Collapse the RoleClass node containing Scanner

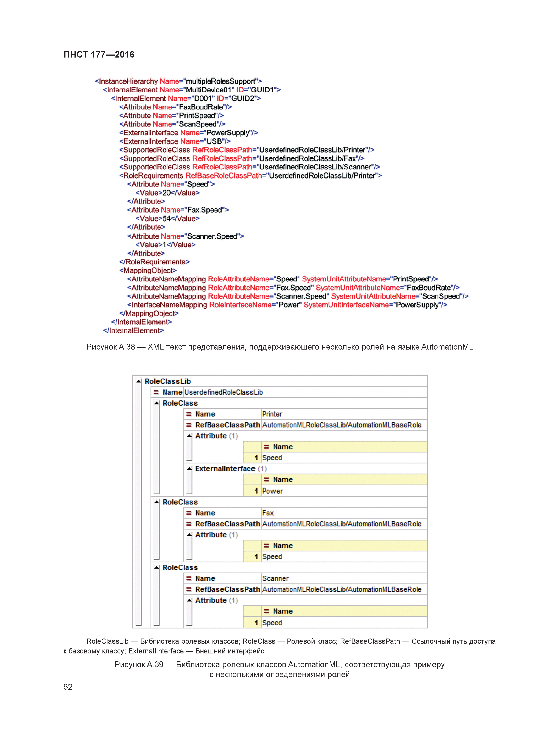coord(157,567)
